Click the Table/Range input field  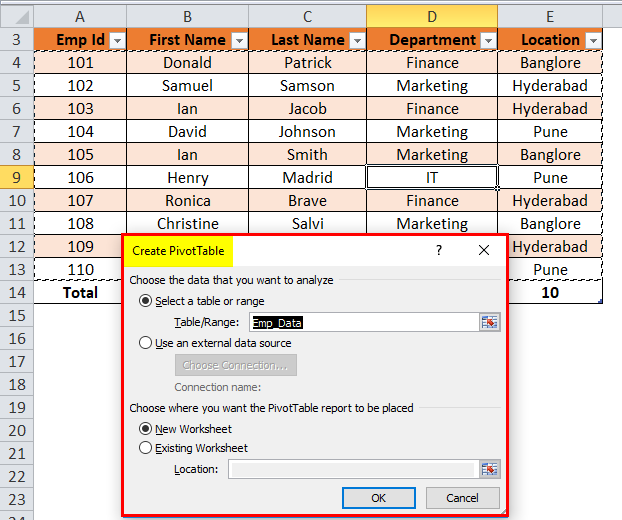(x=362, y=322)
